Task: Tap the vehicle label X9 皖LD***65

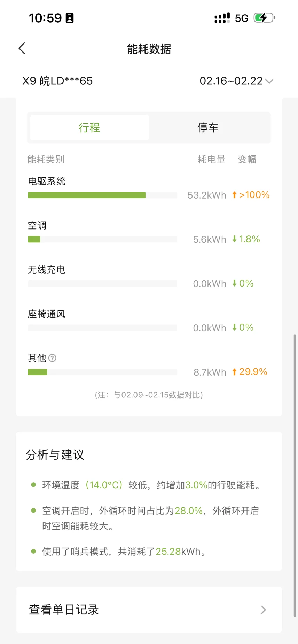Action: [x=57, y=81]
